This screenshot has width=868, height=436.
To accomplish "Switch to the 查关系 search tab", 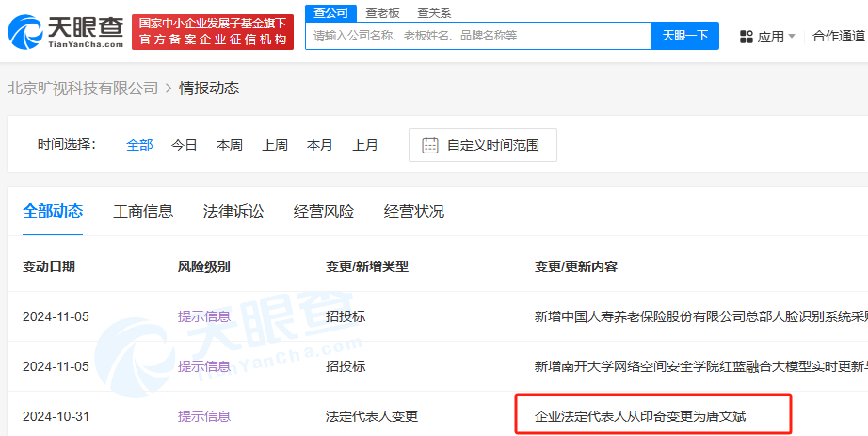I will 434,13.
